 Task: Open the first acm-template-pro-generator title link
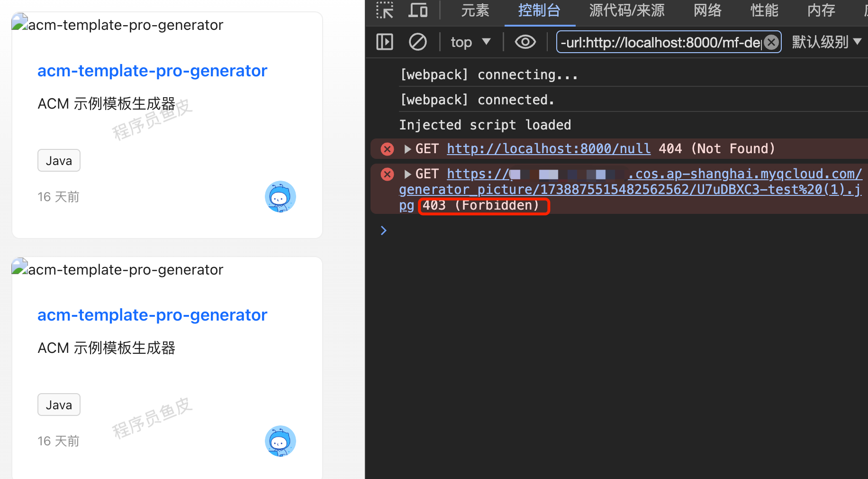click(152, 71)
